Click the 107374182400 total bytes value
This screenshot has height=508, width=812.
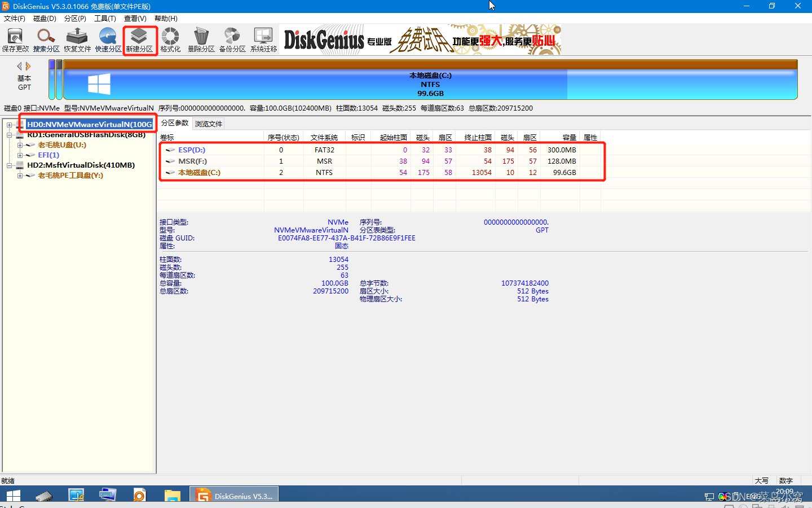pyautogui.click(x=525, y=283)
